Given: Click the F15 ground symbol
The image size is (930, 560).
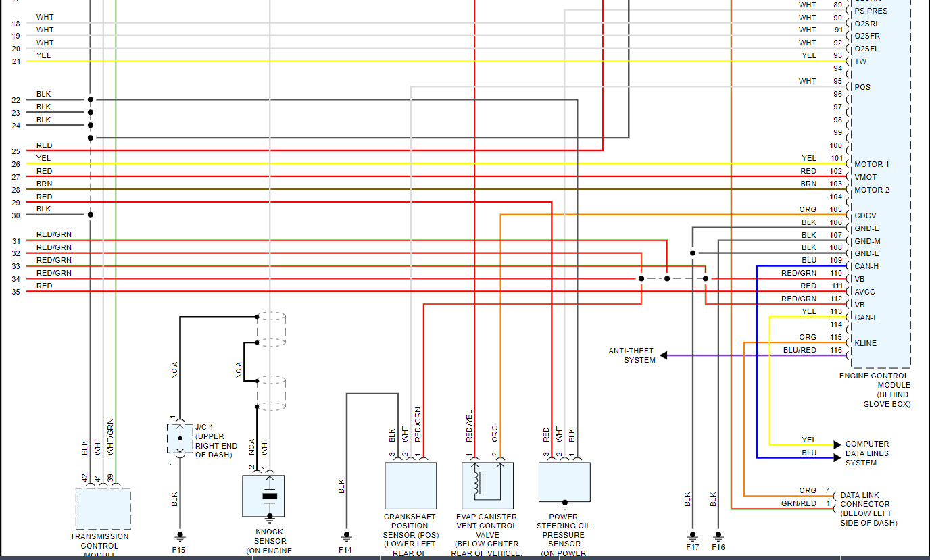Looking at the screenshot, I should pos(180,536).
